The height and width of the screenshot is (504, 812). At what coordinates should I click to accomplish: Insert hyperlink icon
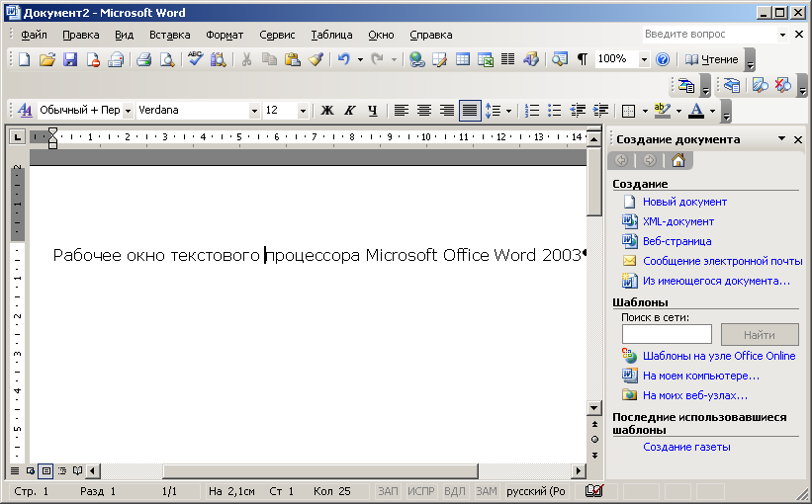click(416, 59)
